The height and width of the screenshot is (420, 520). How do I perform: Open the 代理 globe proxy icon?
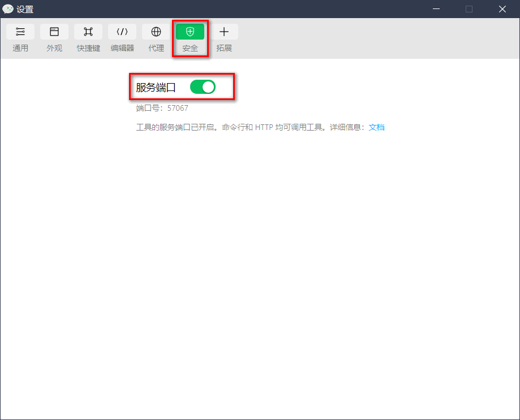156,32
